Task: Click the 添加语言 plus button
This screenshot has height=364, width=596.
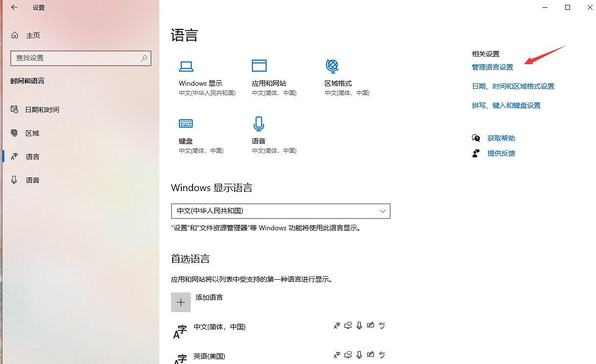Action: [x=181, y=302]
